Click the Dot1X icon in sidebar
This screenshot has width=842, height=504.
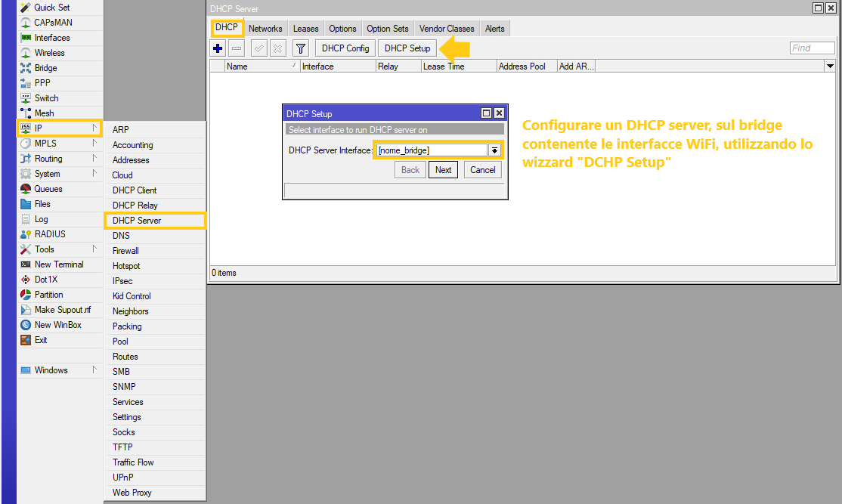tap(25, 280)
